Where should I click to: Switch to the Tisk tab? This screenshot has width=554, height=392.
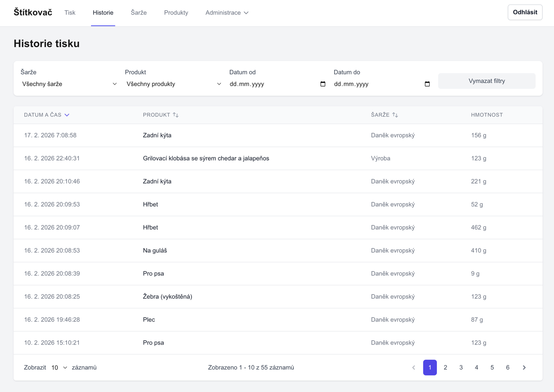pyautogui.click(x=70, y=13)
